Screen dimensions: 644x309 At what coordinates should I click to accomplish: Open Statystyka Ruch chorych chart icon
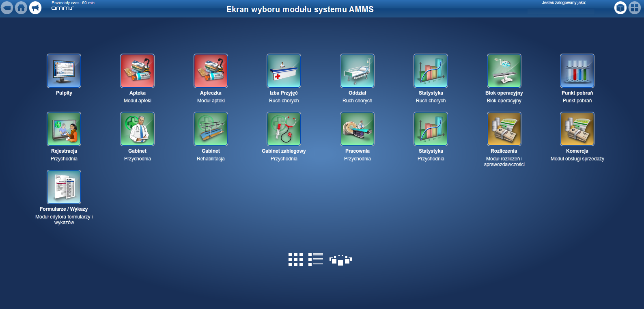tap(431, 71)
